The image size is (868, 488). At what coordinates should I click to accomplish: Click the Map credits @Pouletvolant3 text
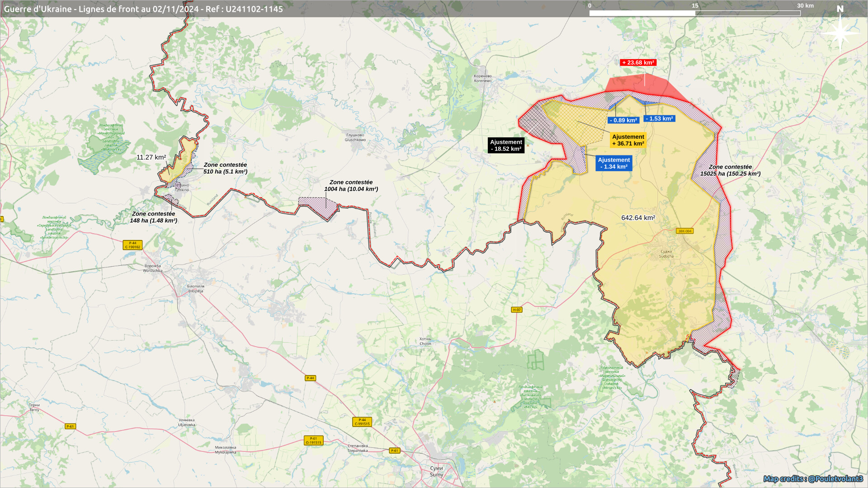(x=813, y=479)
